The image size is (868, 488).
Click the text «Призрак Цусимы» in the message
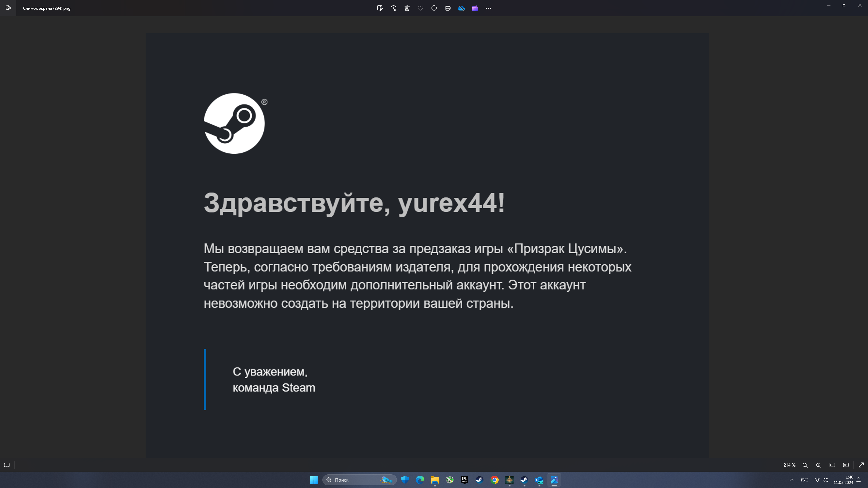point(565,249)
